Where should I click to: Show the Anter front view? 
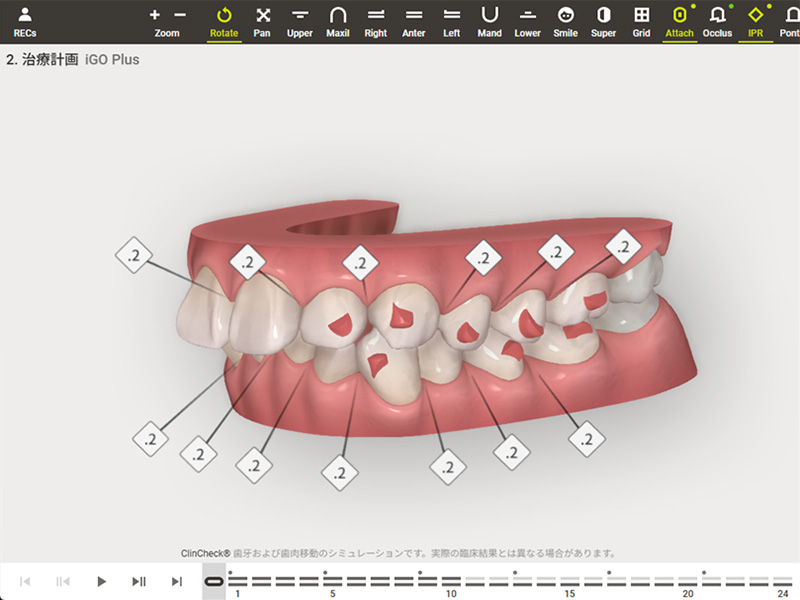(414, 21)
